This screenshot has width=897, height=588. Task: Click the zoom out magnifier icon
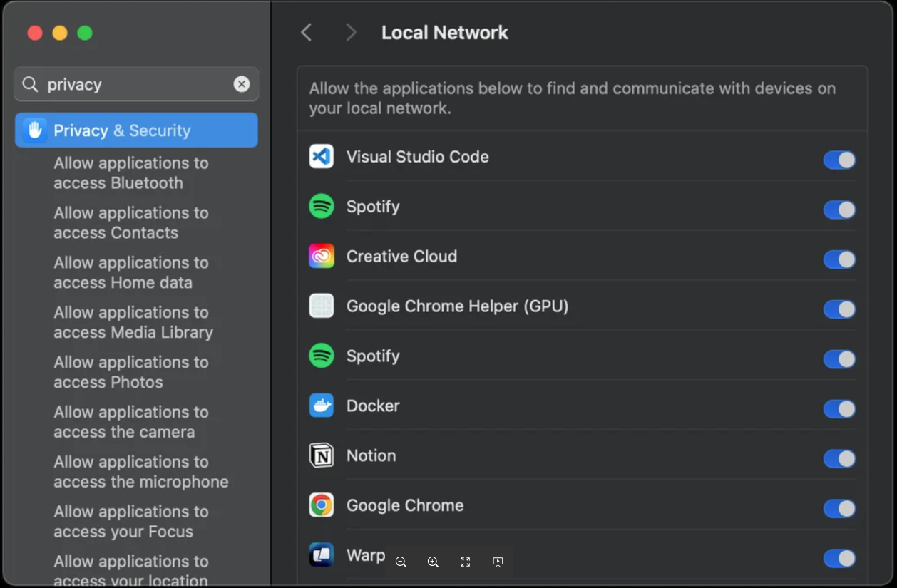[x=401, y=562]
